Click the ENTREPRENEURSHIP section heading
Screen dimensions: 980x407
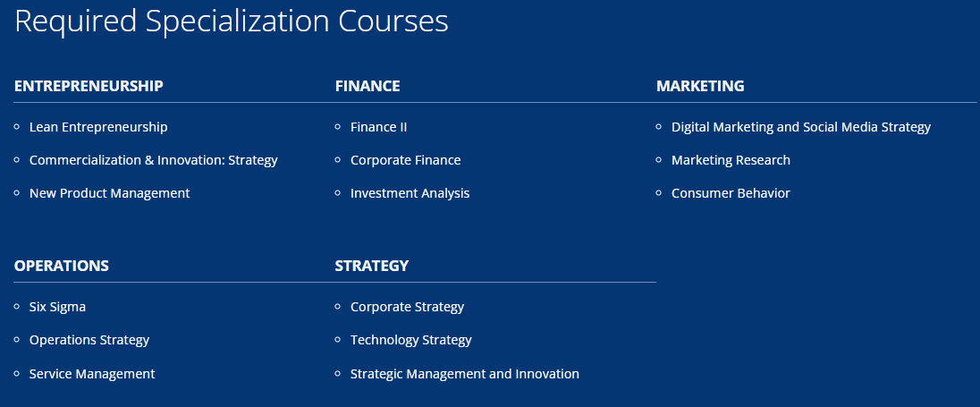[89, 86]
